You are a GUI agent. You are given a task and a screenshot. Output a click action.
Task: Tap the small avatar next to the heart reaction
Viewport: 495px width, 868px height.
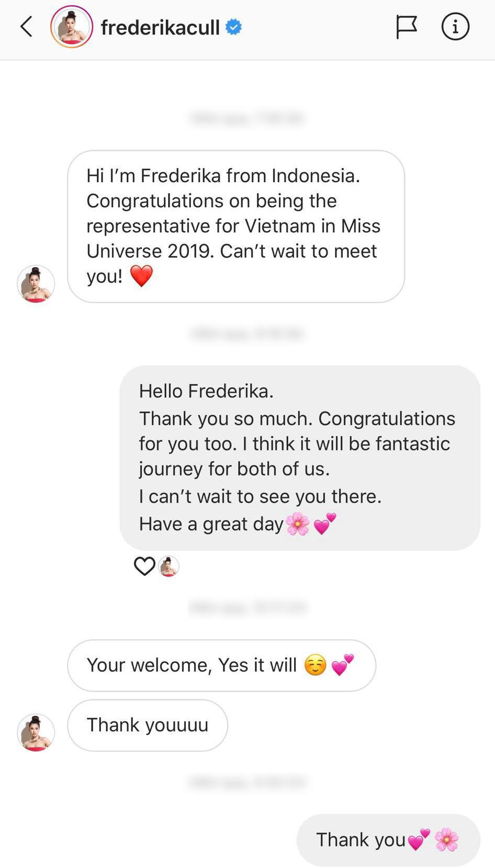point(168,566)
